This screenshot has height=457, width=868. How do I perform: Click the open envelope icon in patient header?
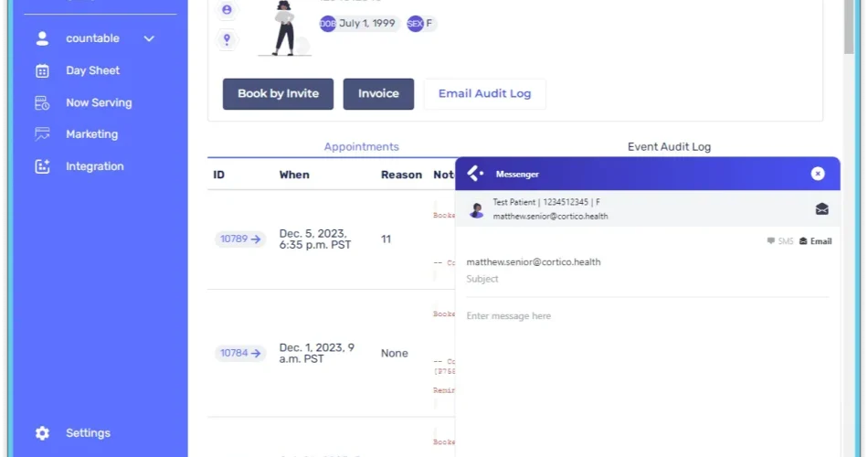coord(821,209)
